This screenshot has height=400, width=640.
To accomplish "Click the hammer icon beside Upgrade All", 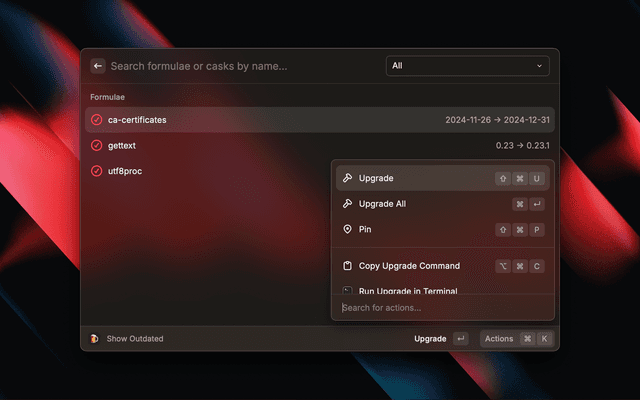I will 347,204.
